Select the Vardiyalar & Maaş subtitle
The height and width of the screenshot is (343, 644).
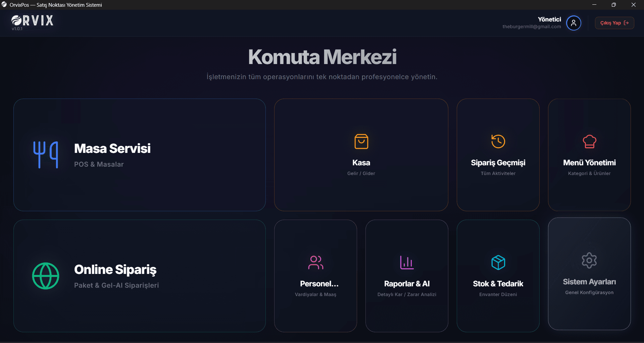(x=315, y=294)
